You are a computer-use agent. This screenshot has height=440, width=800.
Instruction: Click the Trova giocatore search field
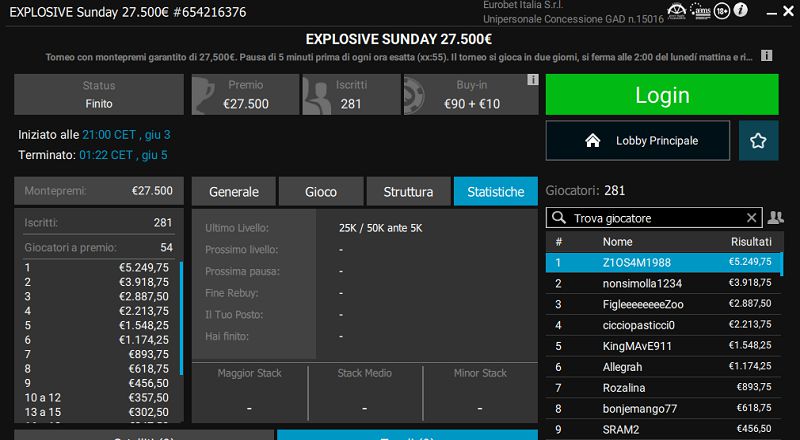(654, 218)
